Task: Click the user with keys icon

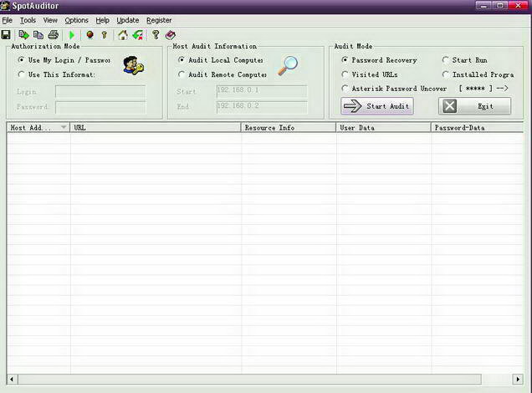Action: [133, 65]
